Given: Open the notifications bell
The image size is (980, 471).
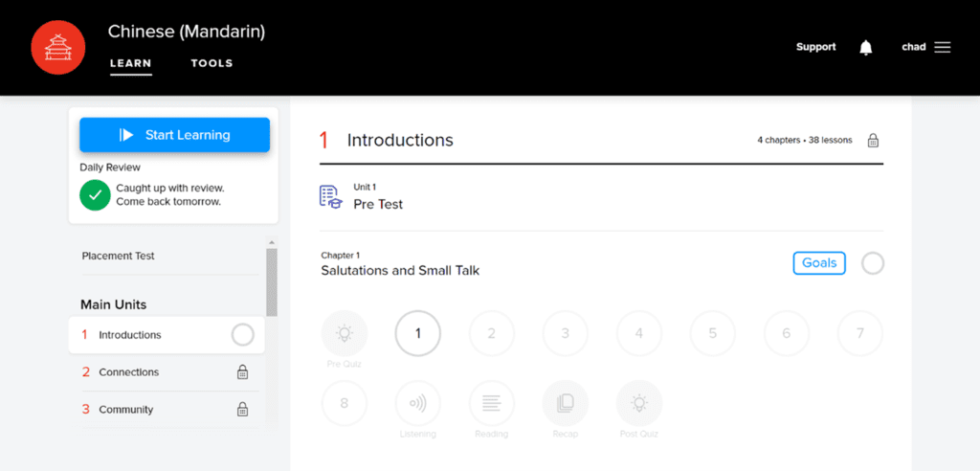Looking at the screenshot, I should [866, 47].
